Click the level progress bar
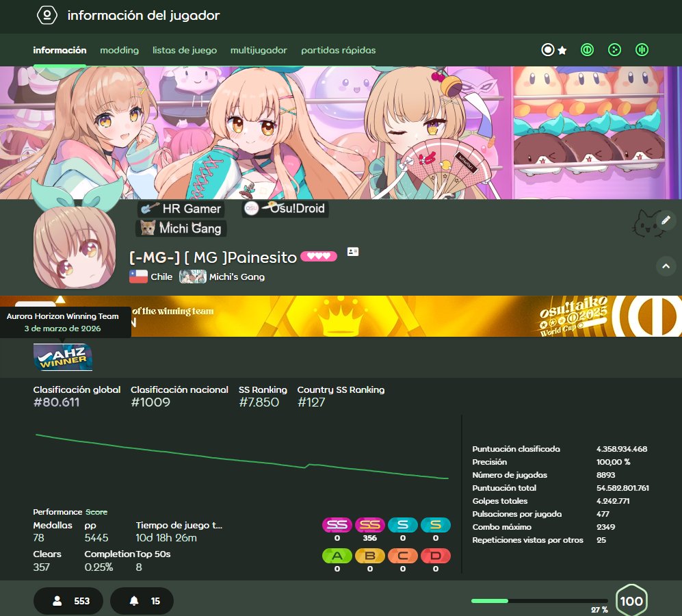This screenshot has height=616, width=682. (x=539, y=601)
